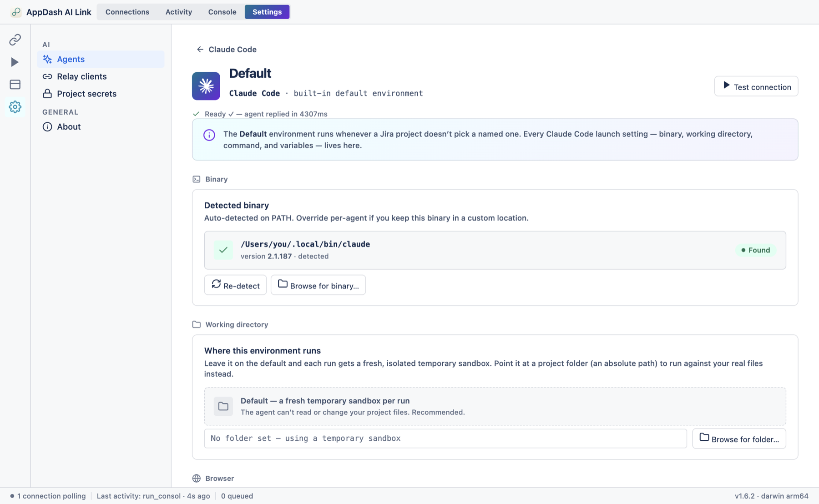Open the play icon in the left rail
Image resolution: width=819 pixels, height=504 pixels.
(15, 62)
